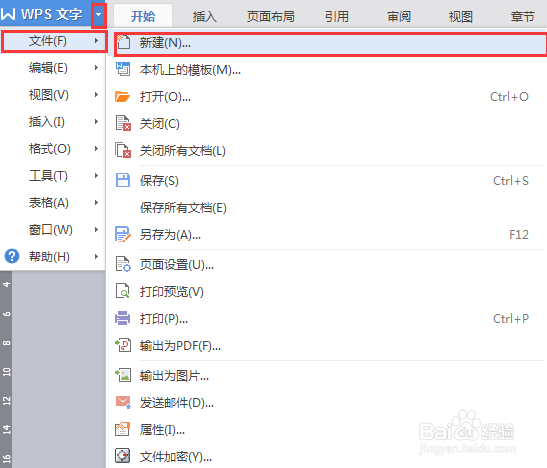Choose 保存(S) menu text
The image size is (547, 468).
159,181
